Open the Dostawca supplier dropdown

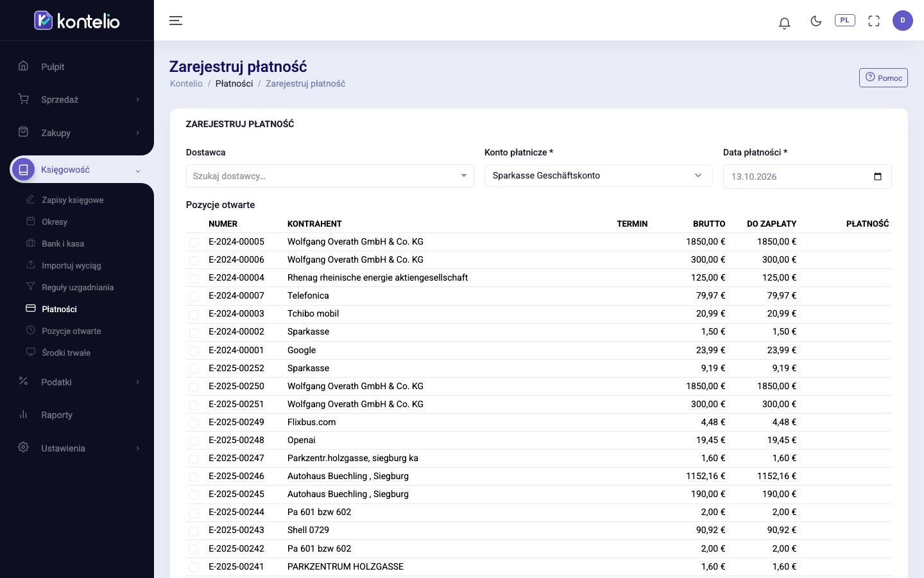click(330, 176)
